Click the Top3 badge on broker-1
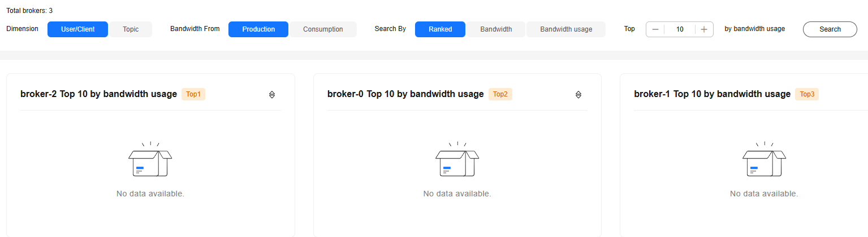This screenshot has width=868, height=237. (x=807, y=94)
